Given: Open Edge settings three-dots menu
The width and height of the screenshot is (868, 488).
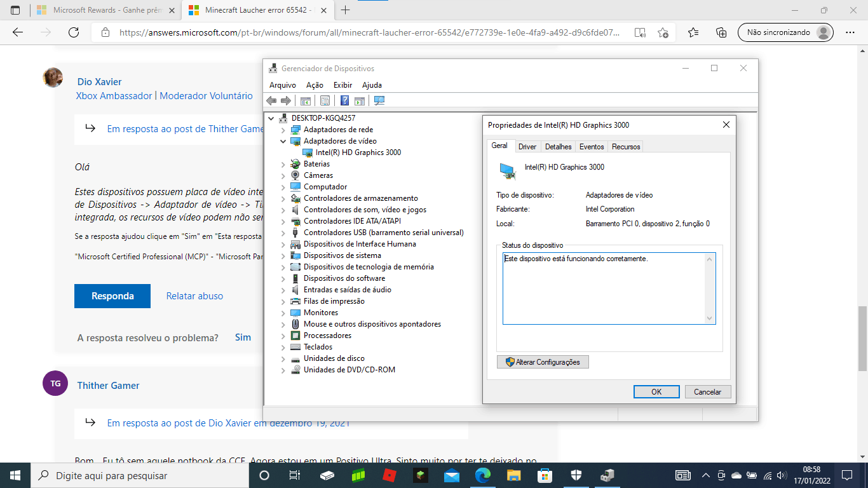Looking at the screenshot, I should 850,32.
